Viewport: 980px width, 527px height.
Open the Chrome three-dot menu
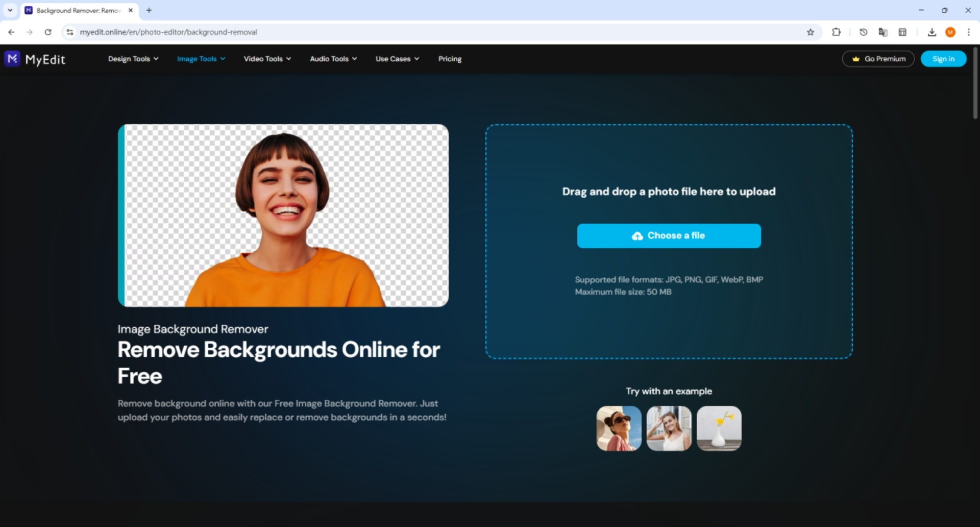[969, 32]
